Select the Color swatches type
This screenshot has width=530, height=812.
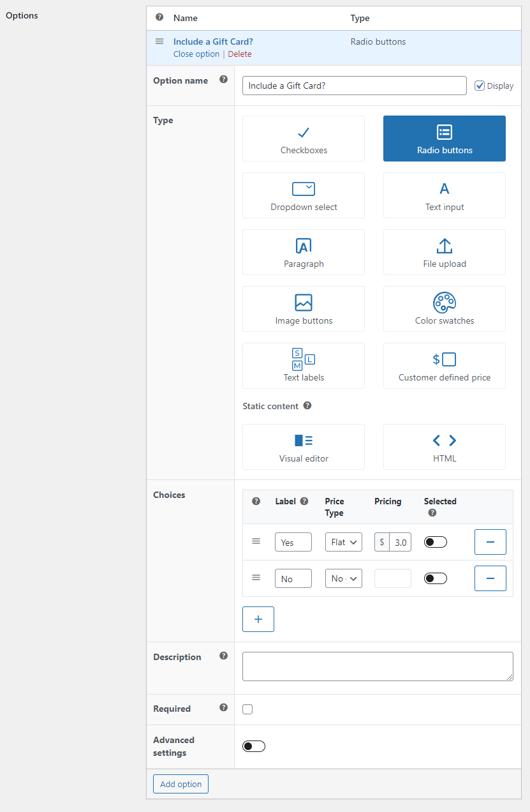coord(444,309)
